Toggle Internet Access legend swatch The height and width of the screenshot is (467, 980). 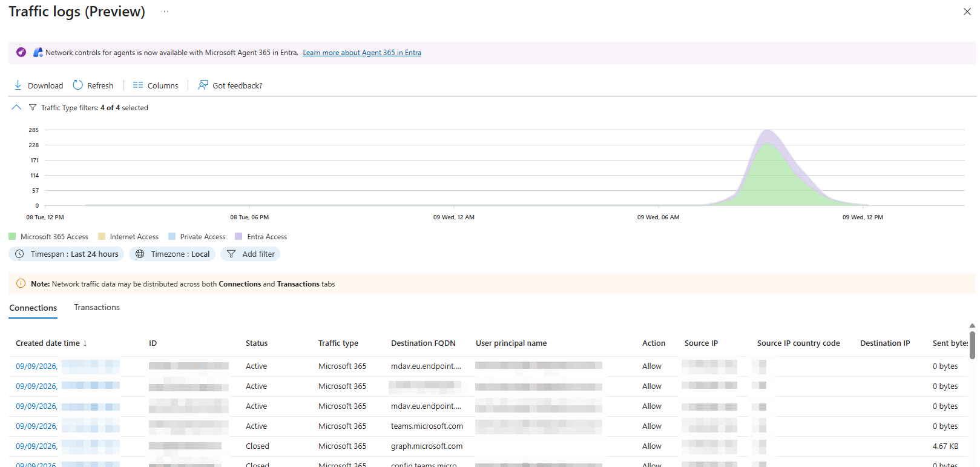102,236
